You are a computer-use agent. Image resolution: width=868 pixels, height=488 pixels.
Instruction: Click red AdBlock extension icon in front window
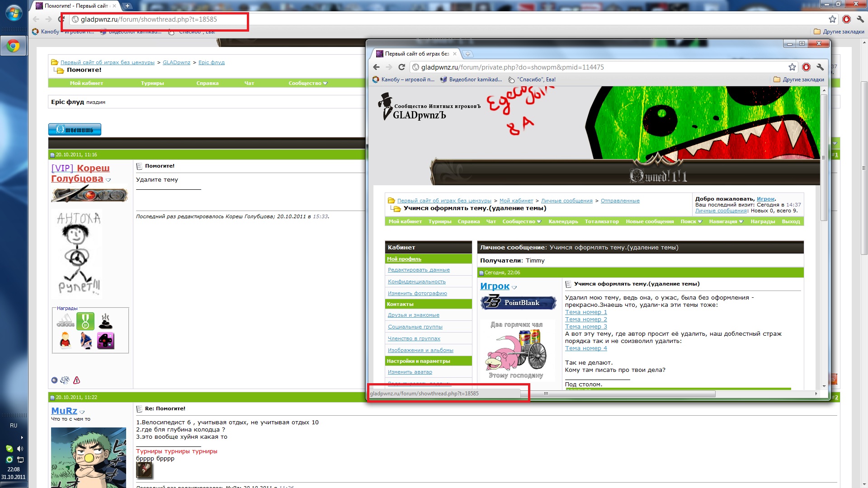806,67
